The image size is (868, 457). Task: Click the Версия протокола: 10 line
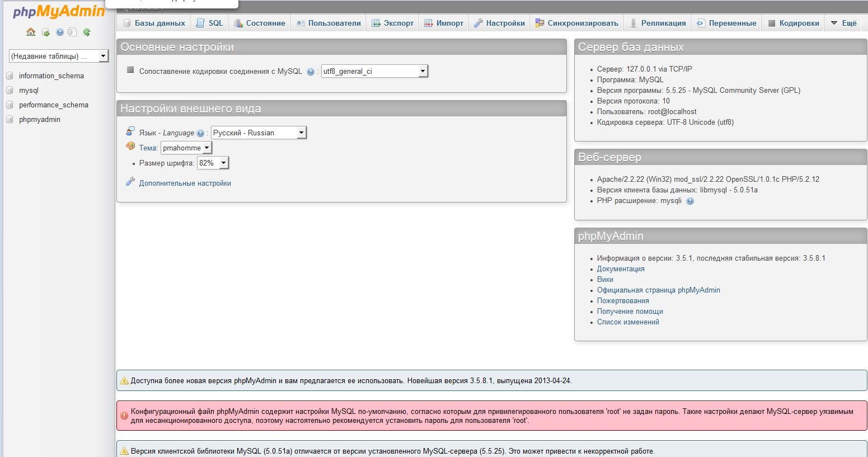tap(634, 101)
